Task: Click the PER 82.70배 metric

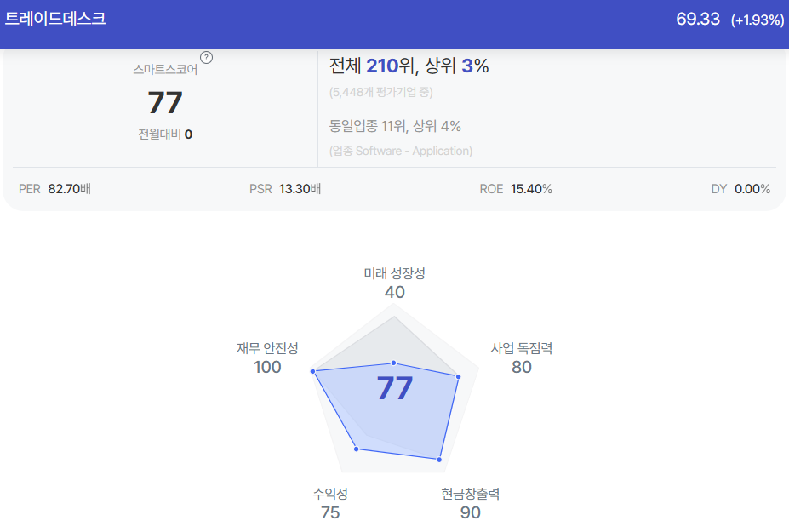Action: tap(54, 189)
